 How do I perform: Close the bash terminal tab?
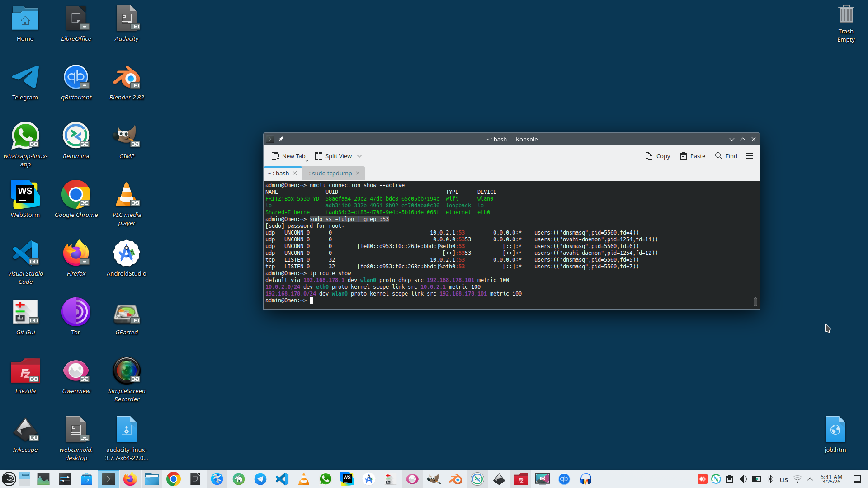(x=295, y=173)
